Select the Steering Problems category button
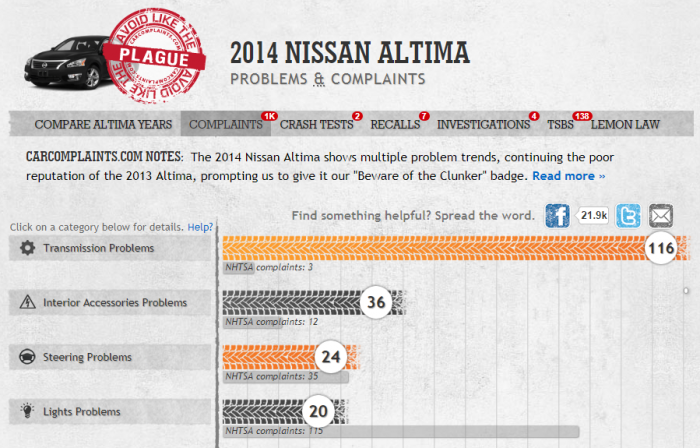The image size is (700, 448). (x=110, y=357)
